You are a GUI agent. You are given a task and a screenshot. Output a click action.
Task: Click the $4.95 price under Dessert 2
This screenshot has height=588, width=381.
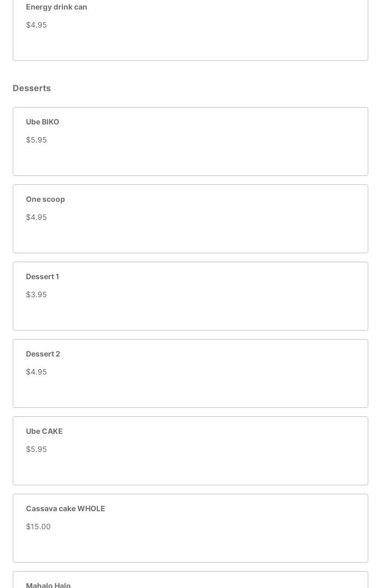point(36,372)
